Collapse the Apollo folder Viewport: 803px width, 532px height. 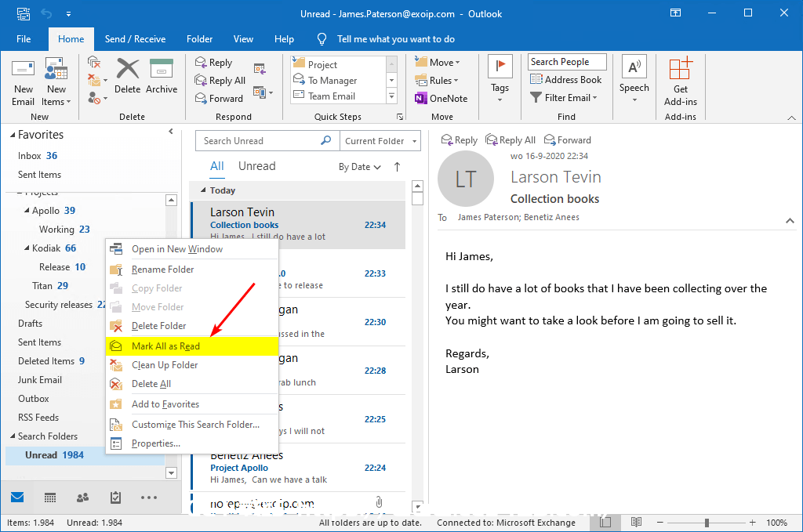(x=27, y=210)
